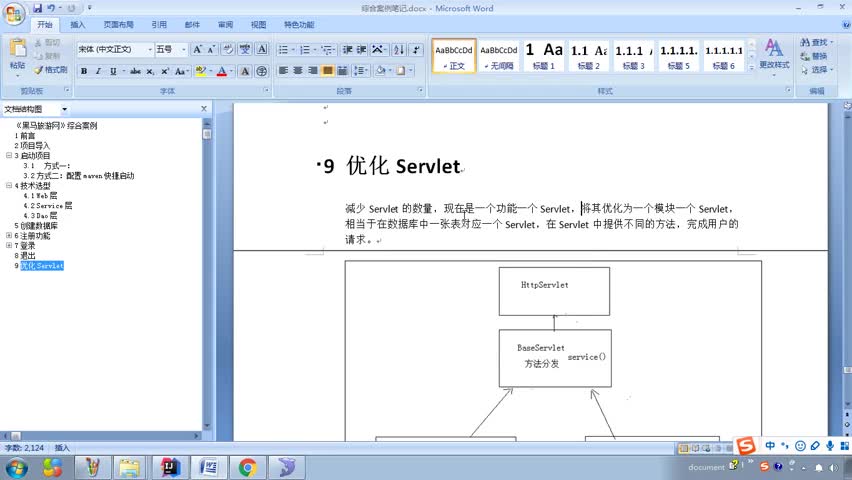Apply the 无间隔 style

pyautogui.click(x=499, y=55)
